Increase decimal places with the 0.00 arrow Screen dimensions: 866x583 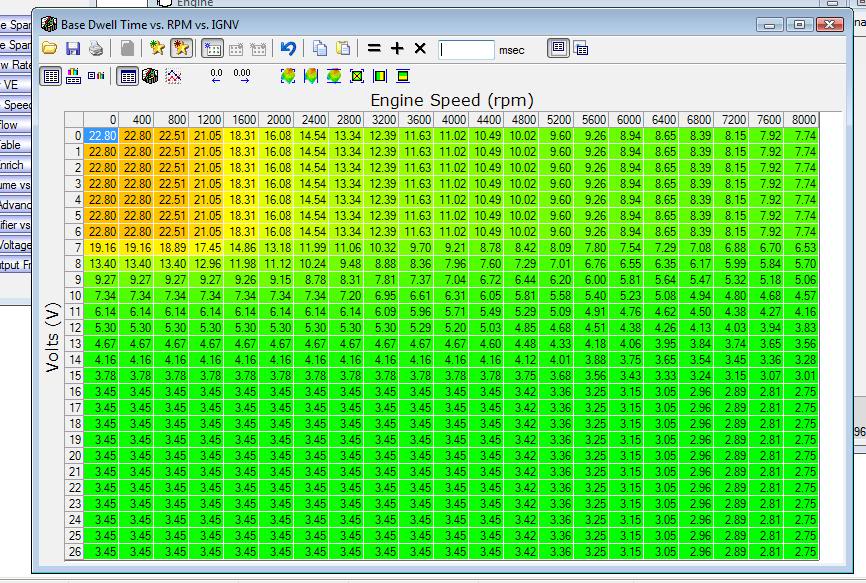click(241, 75)
